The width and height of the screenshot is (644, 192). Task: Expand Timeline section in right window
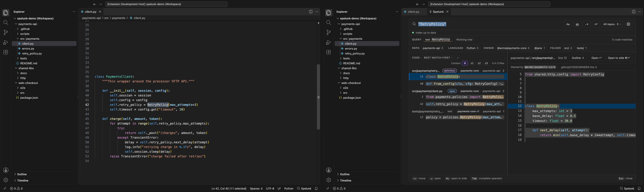[345, 180]
